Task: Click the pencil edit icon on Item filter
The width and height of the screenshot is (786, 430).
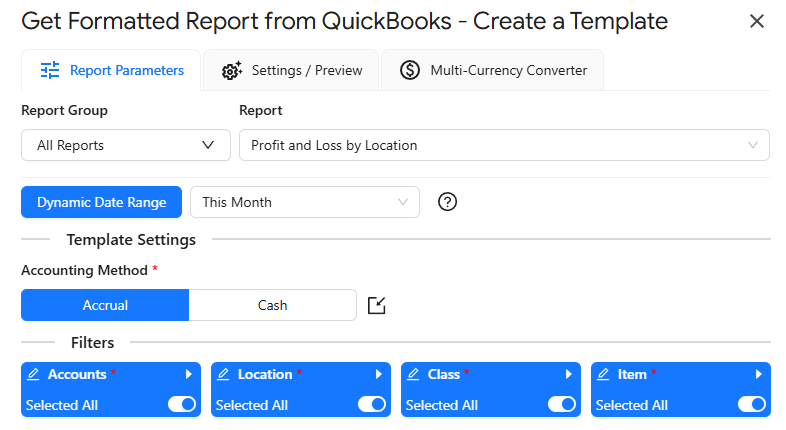Action: click(x=603, y=374)
